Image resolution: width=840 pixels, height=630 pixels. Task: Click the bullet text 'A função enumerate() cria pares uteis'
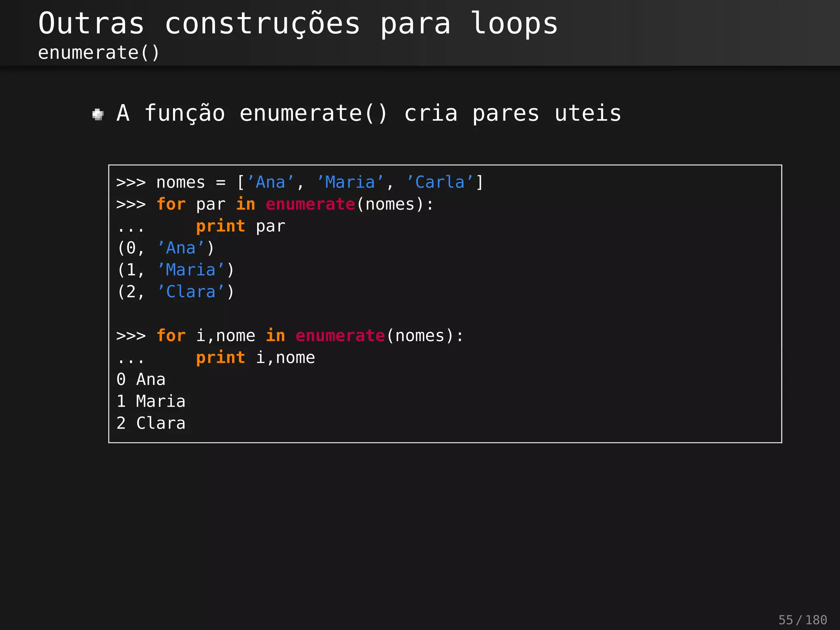point(369,113)
